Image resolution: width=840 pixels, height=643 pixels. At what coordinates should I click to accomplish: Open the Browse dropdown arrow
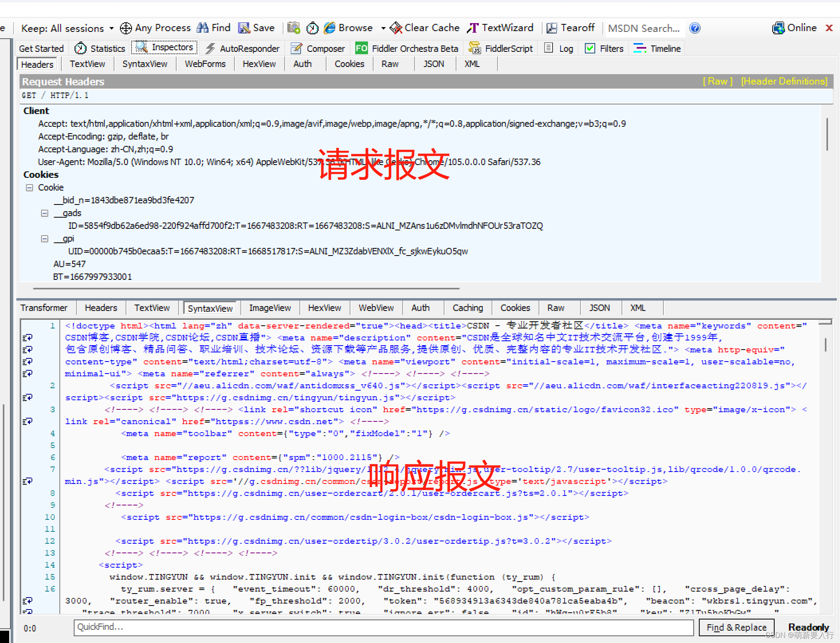pyautogui.click(x=383, y=28)
